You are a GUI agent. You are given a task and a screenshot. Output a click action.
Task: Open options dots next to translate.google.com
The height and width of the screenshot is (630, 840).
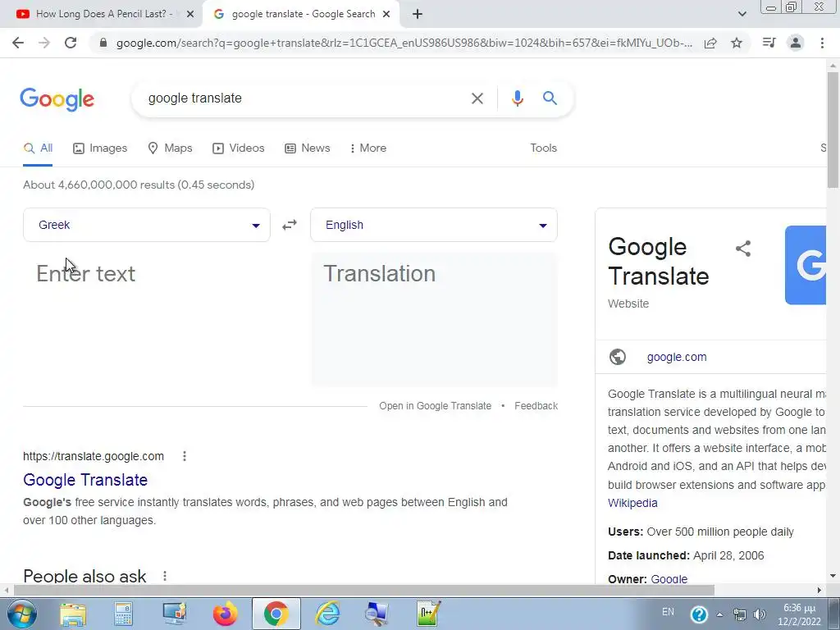pos(185,456)
